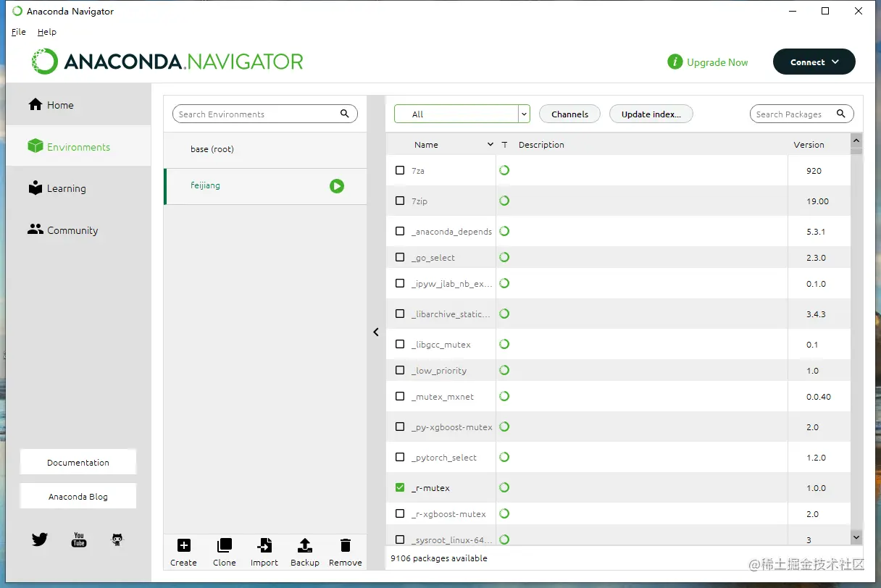This screenshot has width=881, height=588.
Task: Expand the Connect dropdown button
Action: tap(814, 62)
